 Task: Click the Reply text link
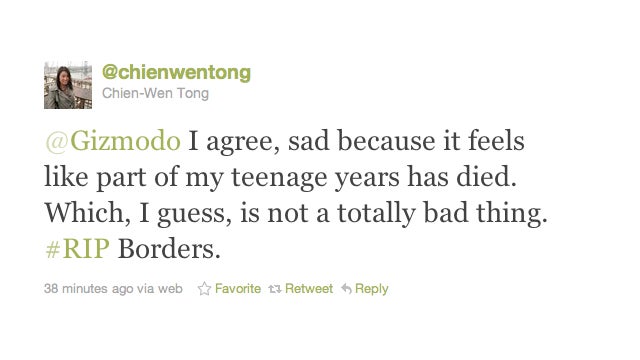tap(371, 289)
